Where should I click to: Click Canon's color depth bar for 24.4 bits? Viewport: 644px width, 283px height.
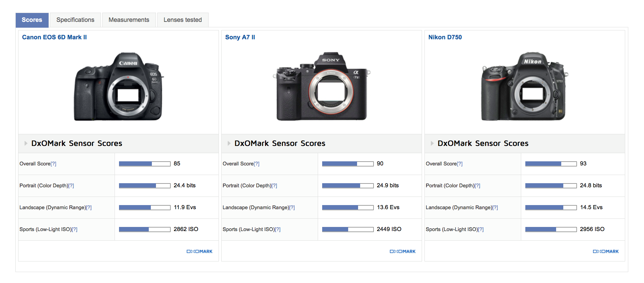pyautogui.click(x=145, y=186)
